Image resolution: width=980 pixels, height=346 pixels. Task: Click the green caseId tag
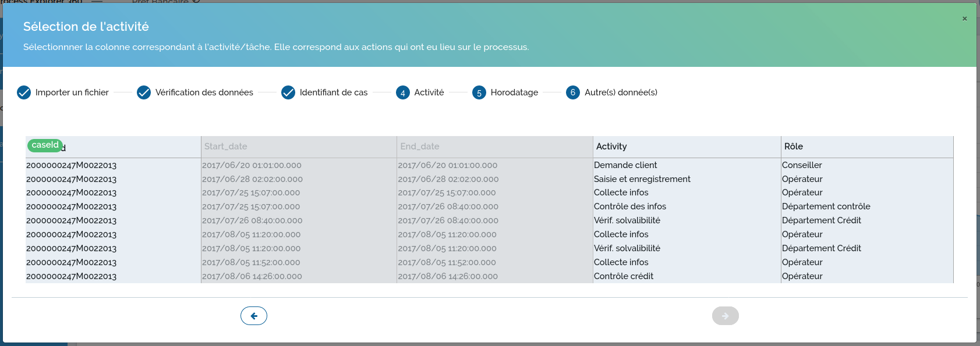coord(45,145)
